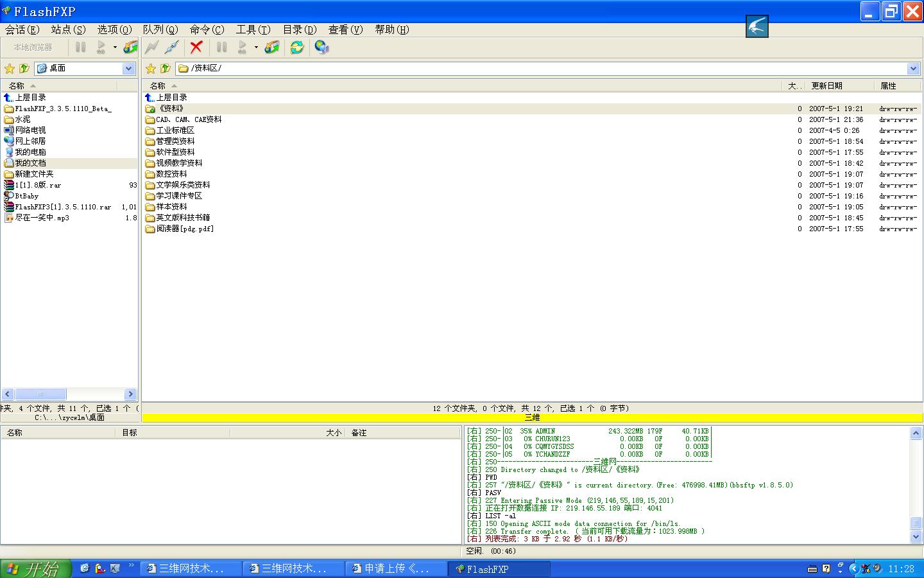
Task: Click the left pane up-folder icon
Action: click(x=24, y=68)
